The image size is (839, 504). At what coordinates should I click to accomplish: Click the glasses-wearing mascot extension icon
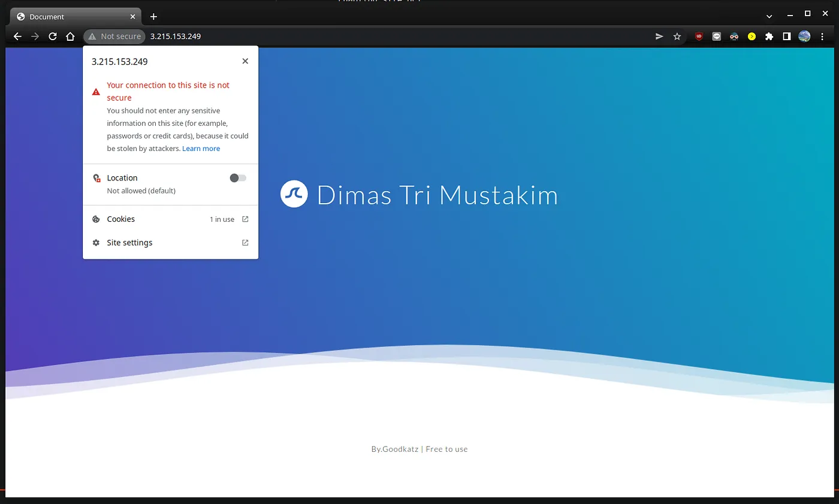pos(734,36)
